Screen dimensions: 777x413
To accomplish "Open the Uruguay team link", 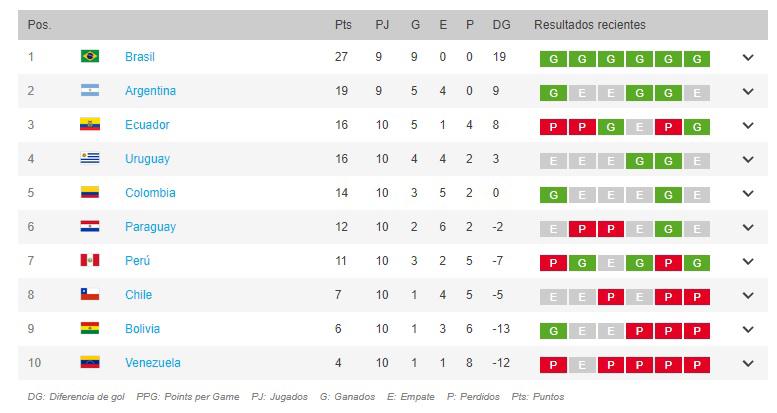I will click(x=147, y=159).
